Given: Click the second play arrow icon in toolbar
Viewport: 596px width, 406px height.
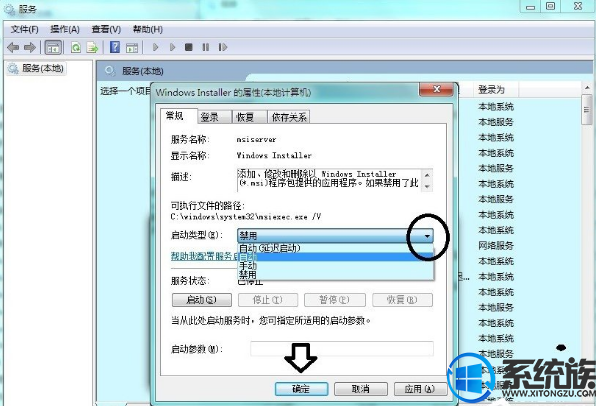Looking at the screenshot, I should 172,47.
